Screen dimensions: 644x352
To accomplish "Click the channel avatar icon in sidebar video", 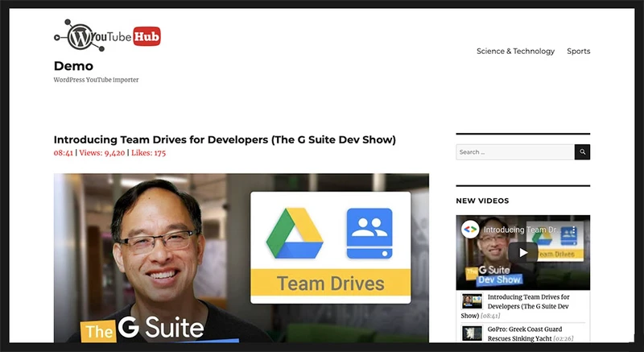I will (x=469, y=229).
